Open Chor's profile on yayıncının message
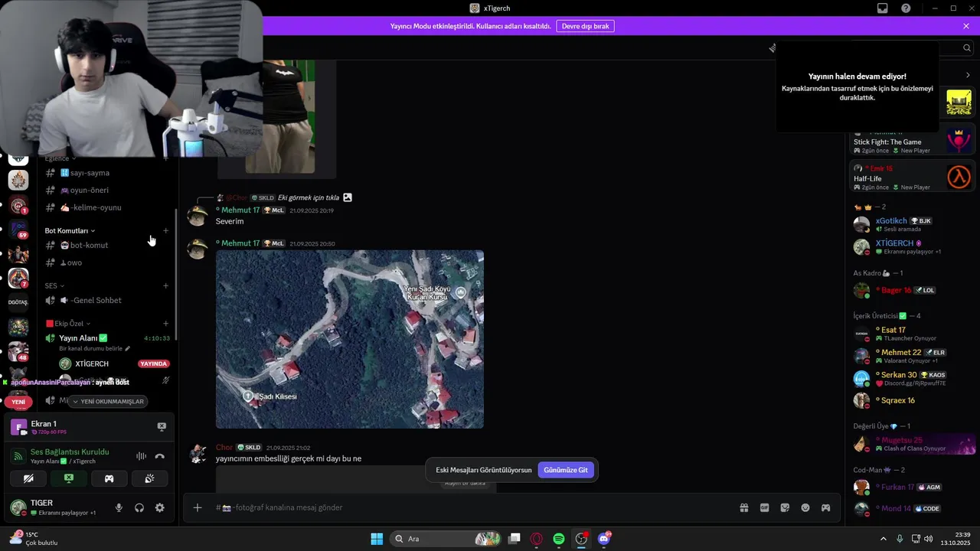Viewport: 980px width, 551px height. [x=224, y=447]
